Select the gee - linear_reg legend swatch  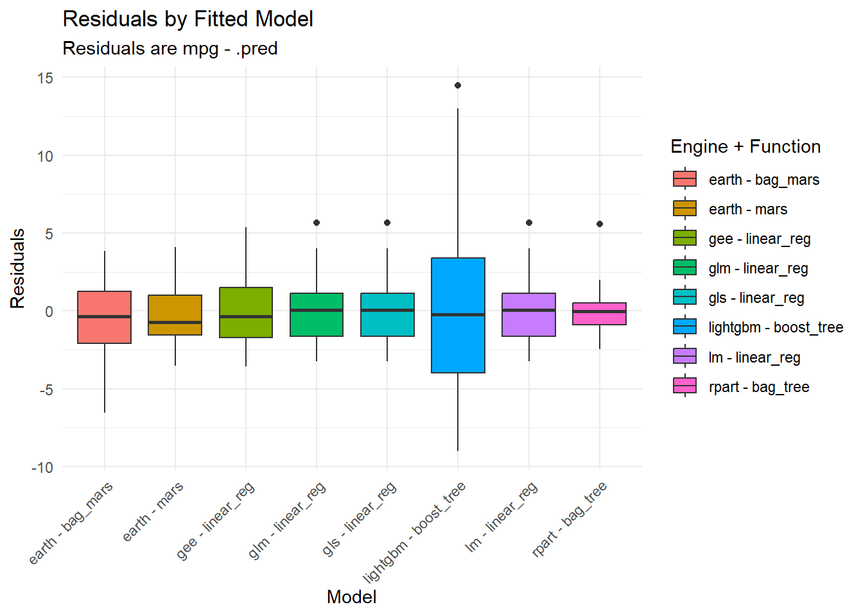tap(684, 238)
